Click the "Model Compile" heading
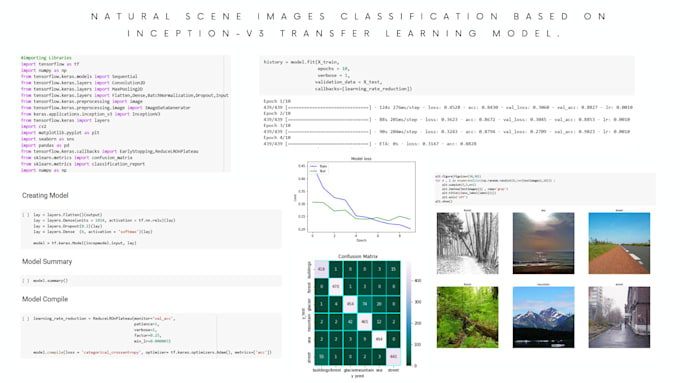The width and height of the screenshot is (680, 383). coord(45,299)
